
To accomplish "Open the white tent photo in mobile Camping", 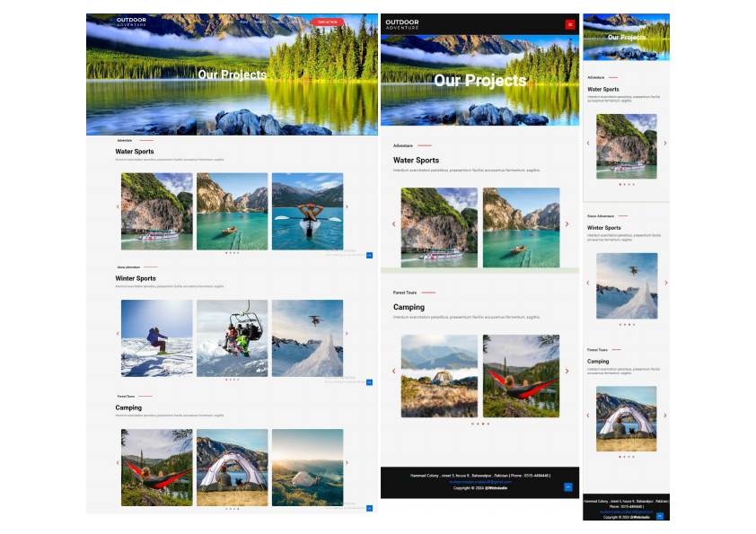I will [x=627, y=419].
